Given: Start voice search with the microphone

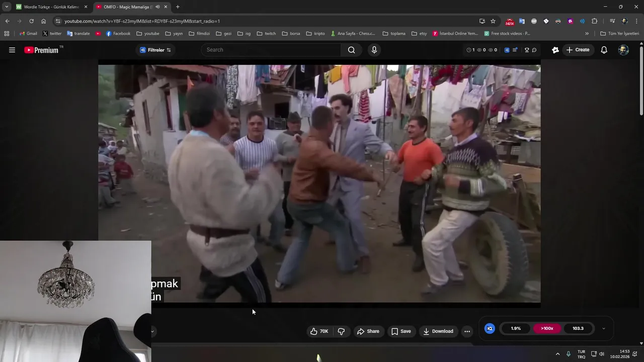Looking at the screenshot, I should 374,50.
